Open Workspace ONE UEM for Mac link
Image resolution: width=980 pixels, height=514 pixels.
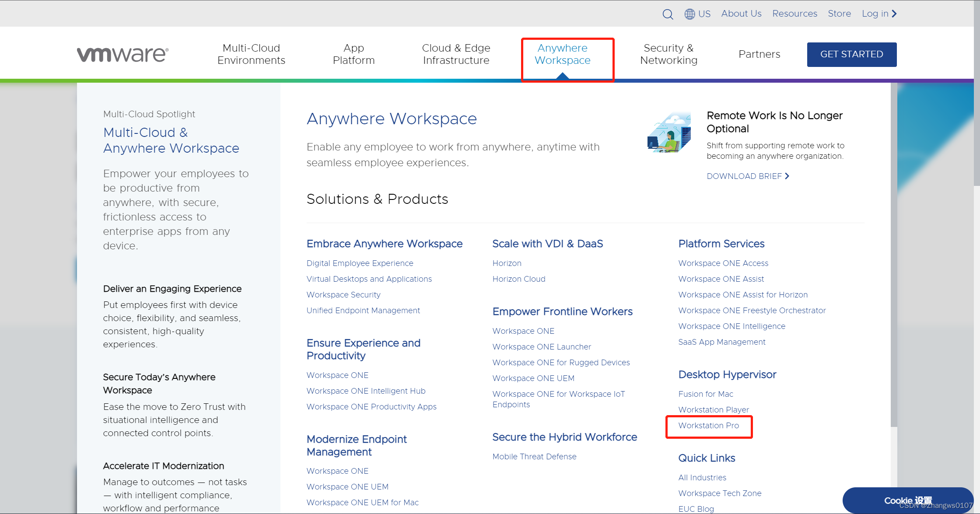(x=362, y=502)
